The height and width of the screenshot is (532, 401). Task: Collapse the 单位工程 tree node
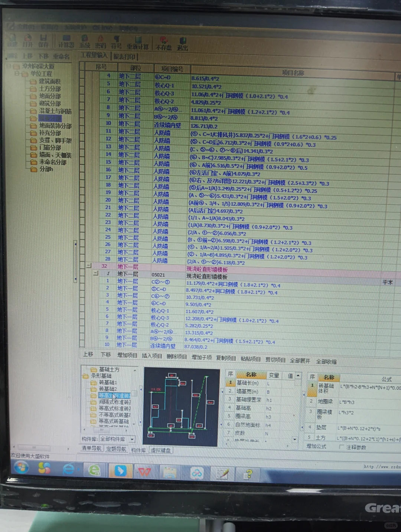pos(17,74)
